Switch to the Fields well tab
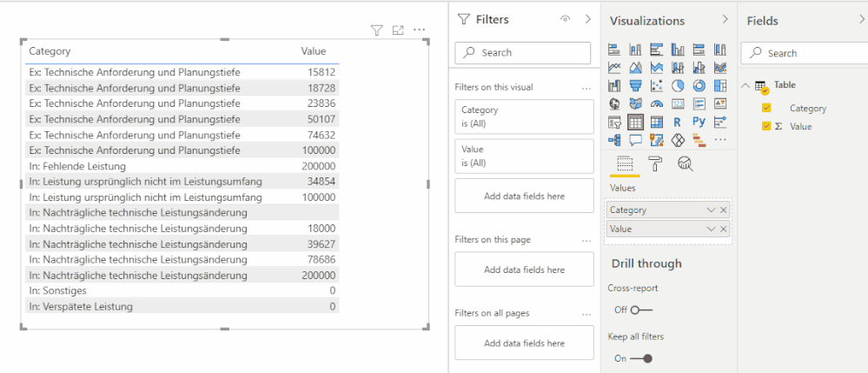This screenshot has height=373, width=868. [625, 163]
